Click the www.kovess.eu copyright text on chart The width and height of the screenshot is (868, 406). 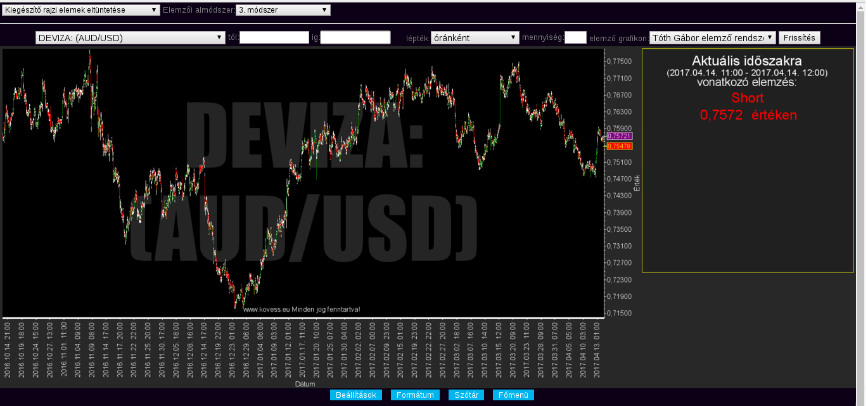[302, 310]
